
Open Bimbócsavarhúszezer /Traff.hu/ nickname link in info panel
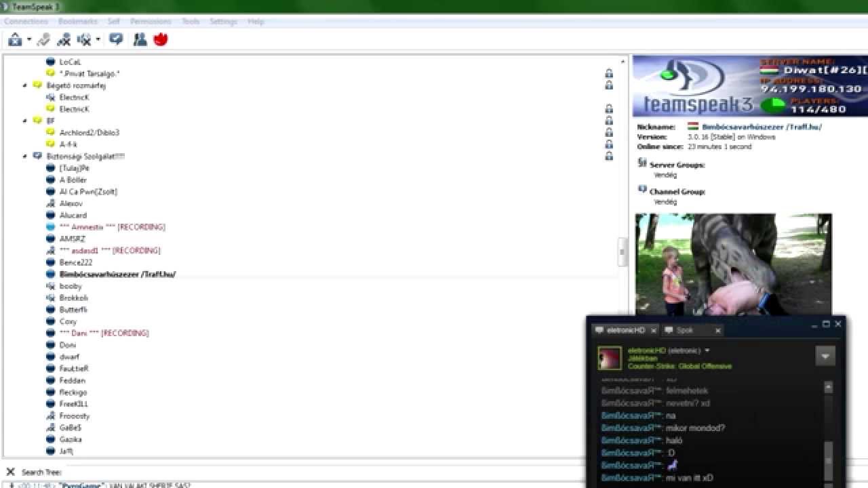[x=762, y=127]
